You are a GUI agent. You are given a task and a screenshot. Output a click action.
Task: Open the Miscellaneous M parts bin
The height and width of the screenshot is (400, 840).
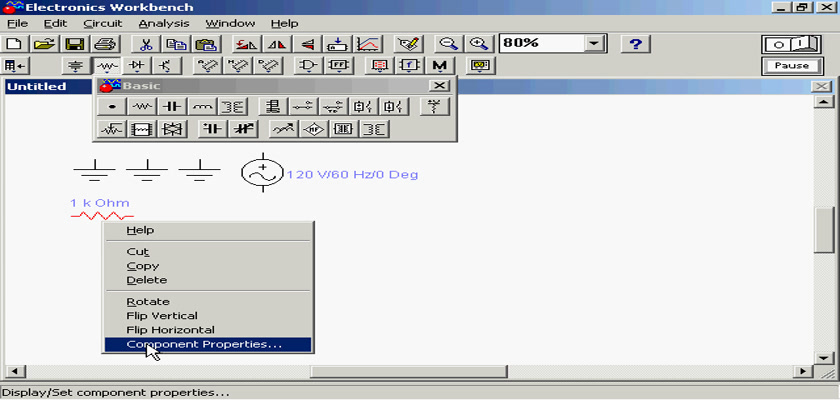click(x=440, y=66)
